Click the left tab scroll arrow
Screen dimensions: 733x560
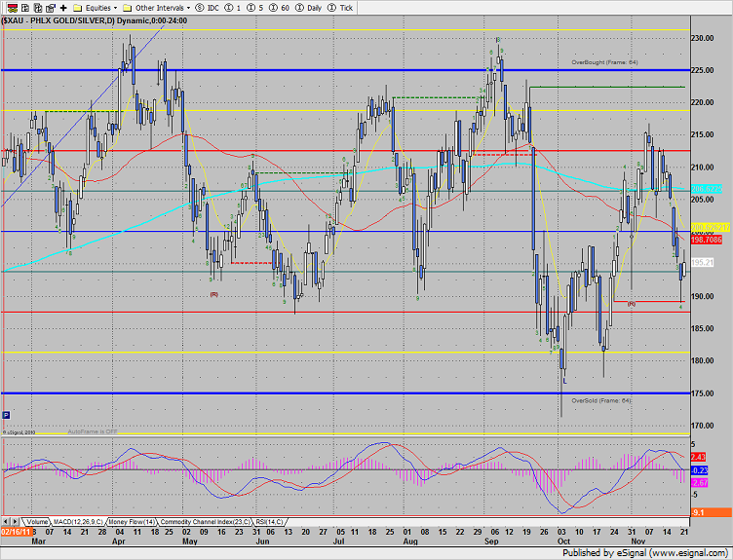point(6,522)
